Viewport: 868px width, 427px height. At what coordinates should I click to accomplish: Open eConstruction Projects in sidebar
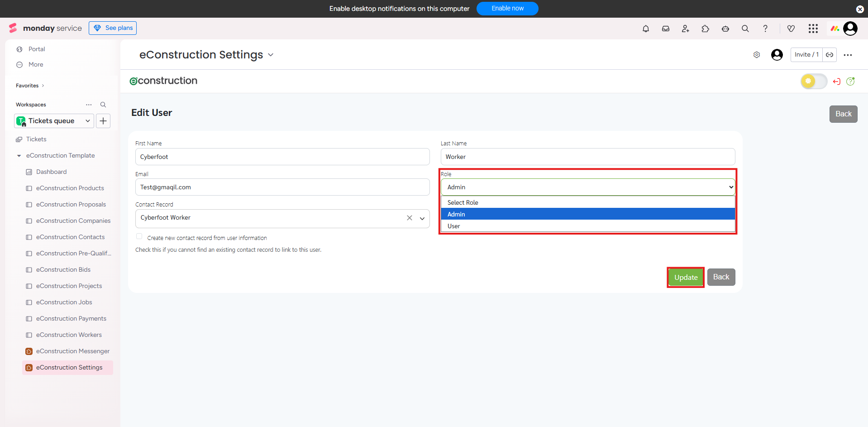click(69, 286)
